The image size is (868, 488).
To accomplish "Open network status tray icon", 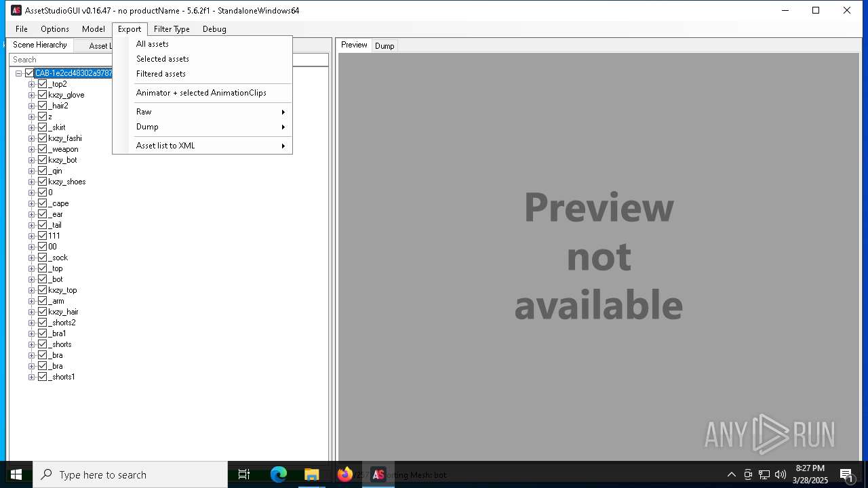I will [x=764, y=474].
